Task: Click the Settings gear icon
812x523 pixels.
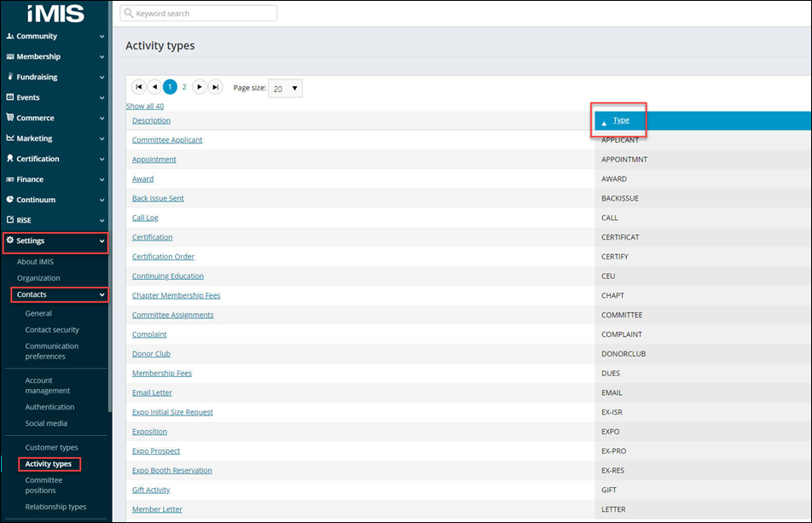Action: 10,241
